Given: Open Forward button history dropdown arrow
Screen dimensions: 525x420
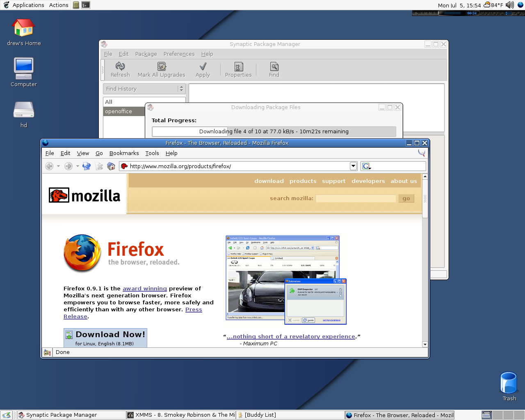Looking at the screenshot, I should click(x=78, y=166).
